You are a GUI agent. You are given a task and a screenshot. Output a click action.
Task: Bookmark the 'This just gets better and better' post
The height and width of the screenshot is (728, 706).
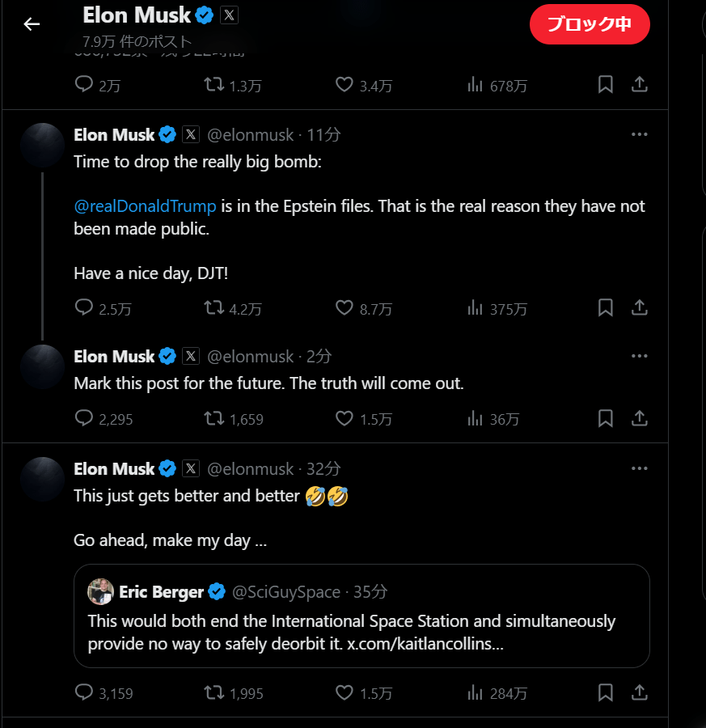606,693
